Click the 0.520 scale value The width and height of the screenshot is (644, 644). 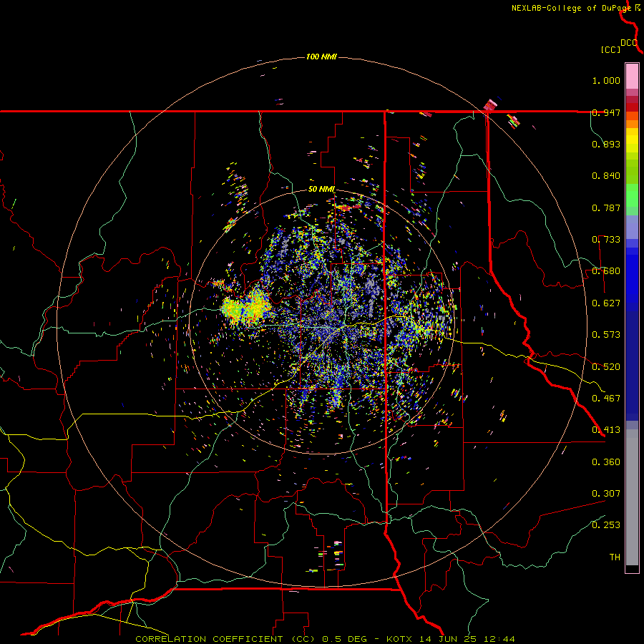[x=606, y=367]
